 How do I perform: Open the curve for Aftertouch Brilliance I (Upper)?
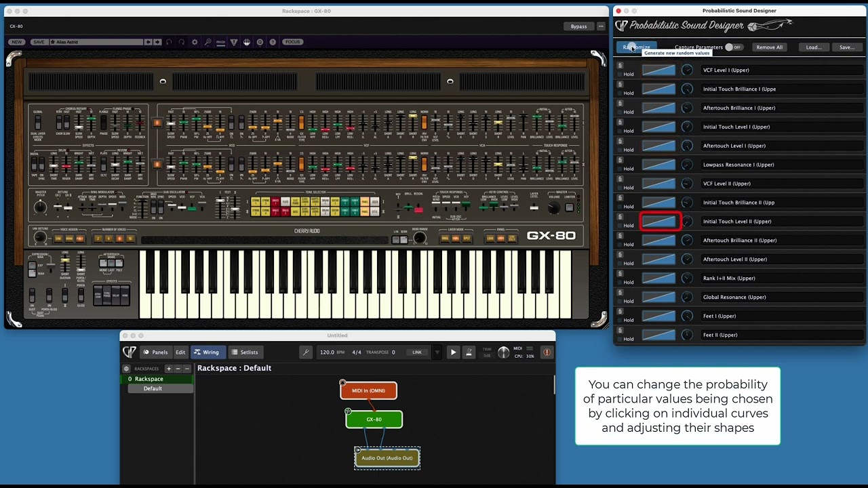point(658,108)
